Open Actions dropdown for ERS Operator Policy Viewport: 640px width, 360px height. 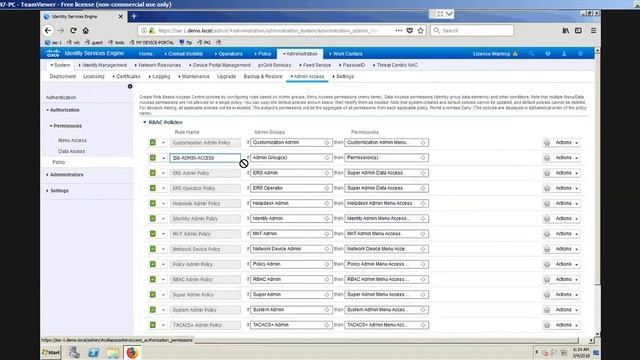click(x=567, y=188)
